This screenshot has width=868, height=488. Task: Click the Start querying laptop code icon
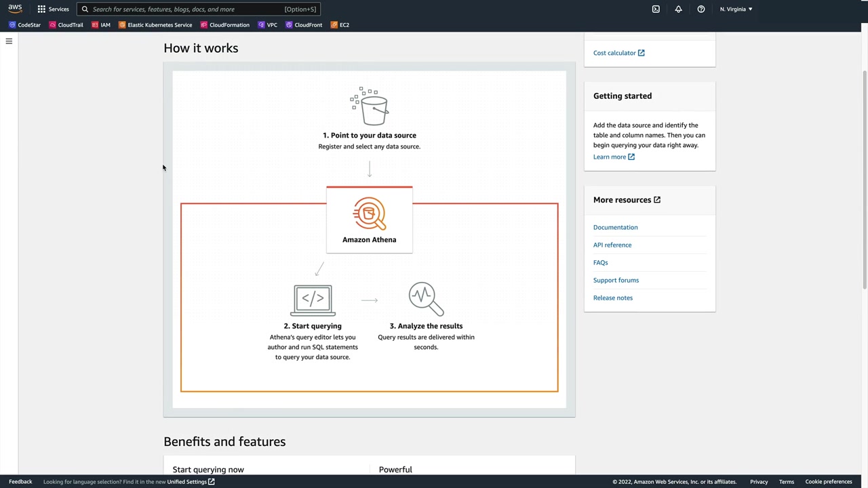pyautogui.click(x=313, y=300)
